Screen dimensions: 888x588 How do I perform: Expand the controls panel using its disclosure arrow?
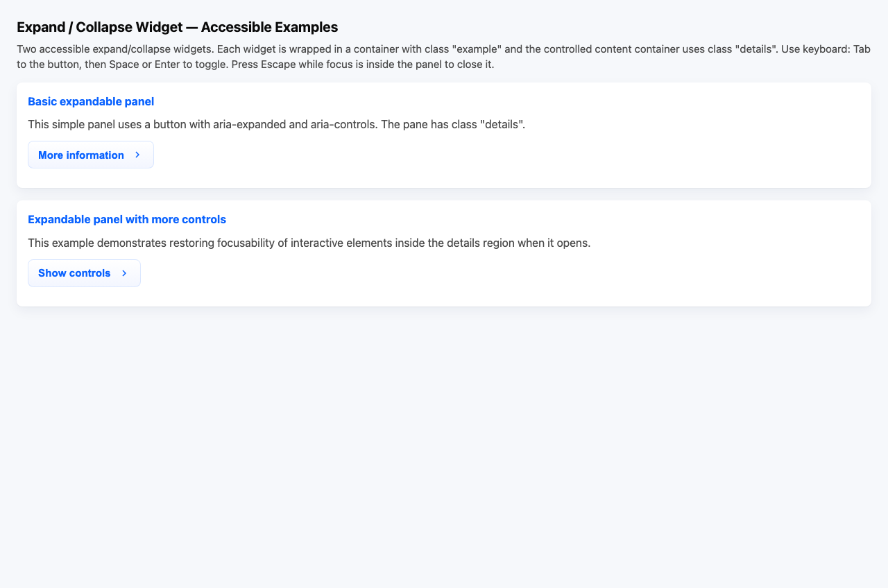[124, 273]
